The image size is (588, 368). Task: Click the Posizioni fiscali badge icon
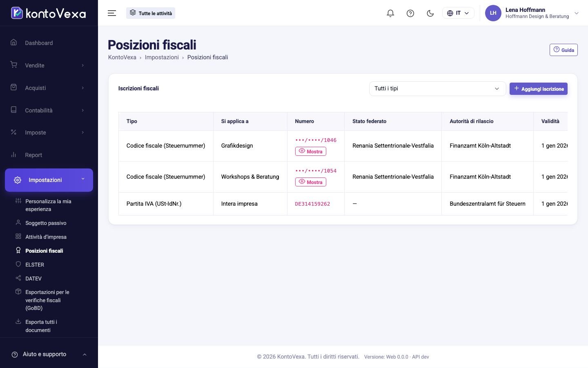18,250
